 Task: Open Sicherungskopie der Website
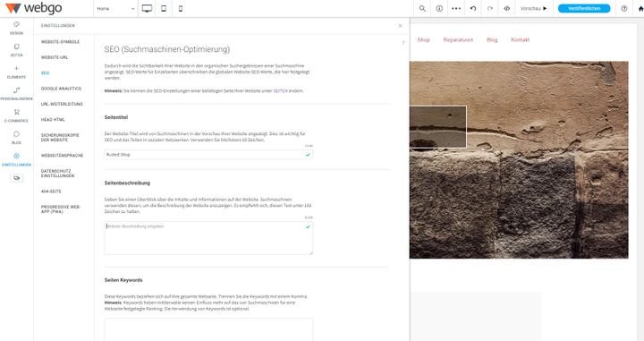tap(60, 138)
